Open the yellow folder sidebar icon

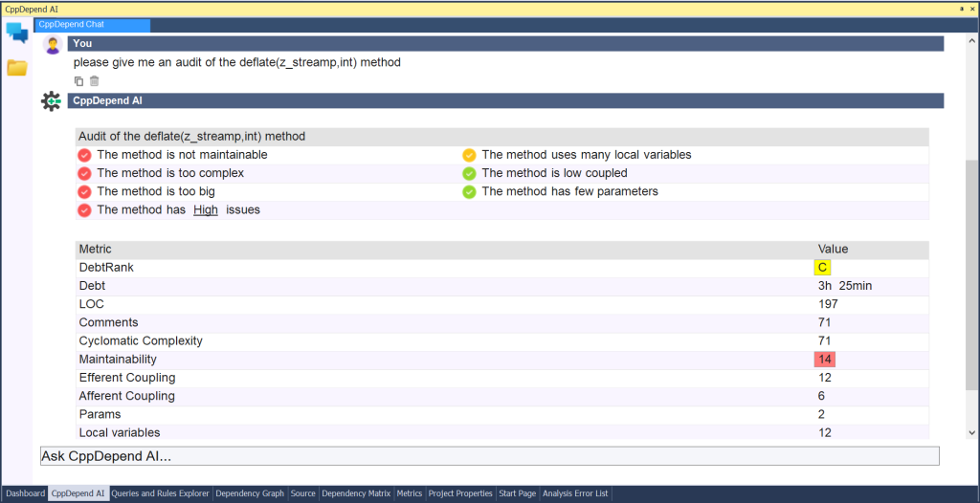click(17, 68)
